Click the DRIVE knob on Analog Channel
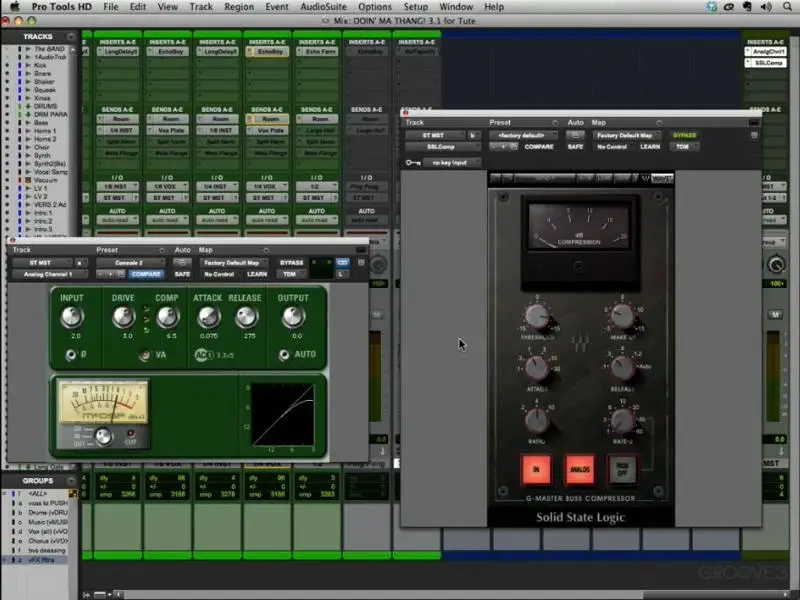800x600 pixels. (123, 317)
